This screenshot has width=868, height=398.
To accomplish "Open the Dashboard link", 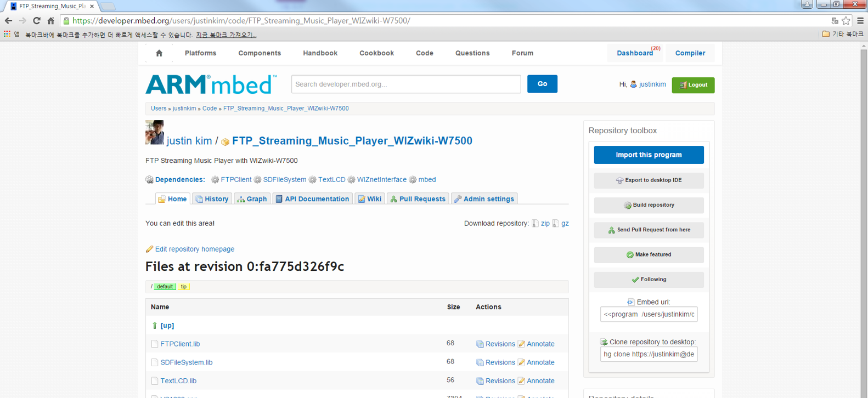I will click(x=635, y=53).
